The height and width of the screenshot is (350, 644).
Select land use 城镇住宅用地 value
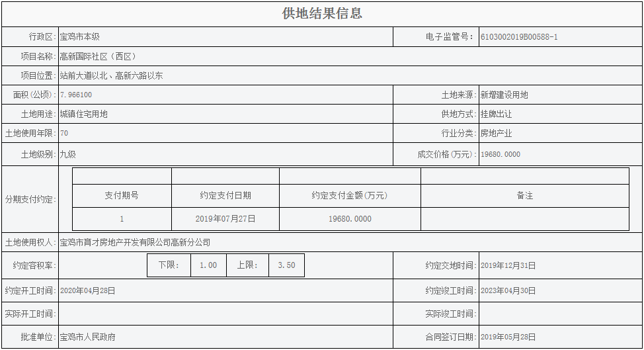[x=84, y=114]
